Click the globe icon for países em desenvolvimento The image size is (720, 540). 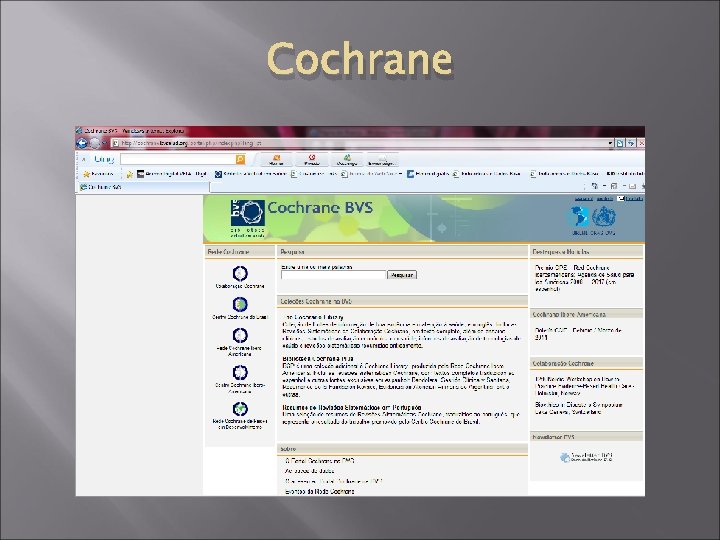tap(240, 409)
